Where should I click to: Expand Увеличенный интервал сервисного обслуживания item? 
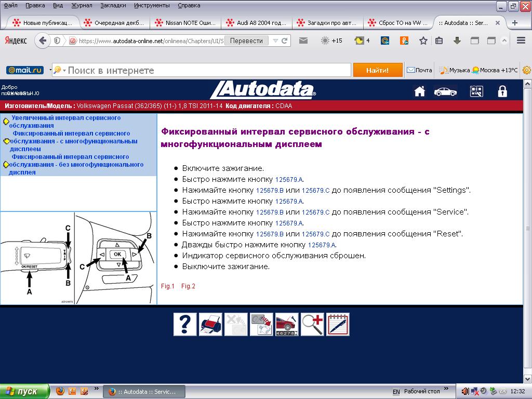point(65,122)
